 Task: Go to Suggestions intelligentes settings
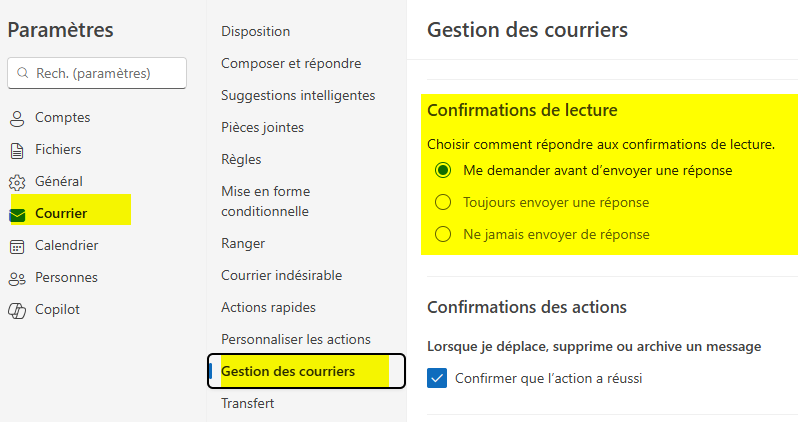[x=298, y=96]
